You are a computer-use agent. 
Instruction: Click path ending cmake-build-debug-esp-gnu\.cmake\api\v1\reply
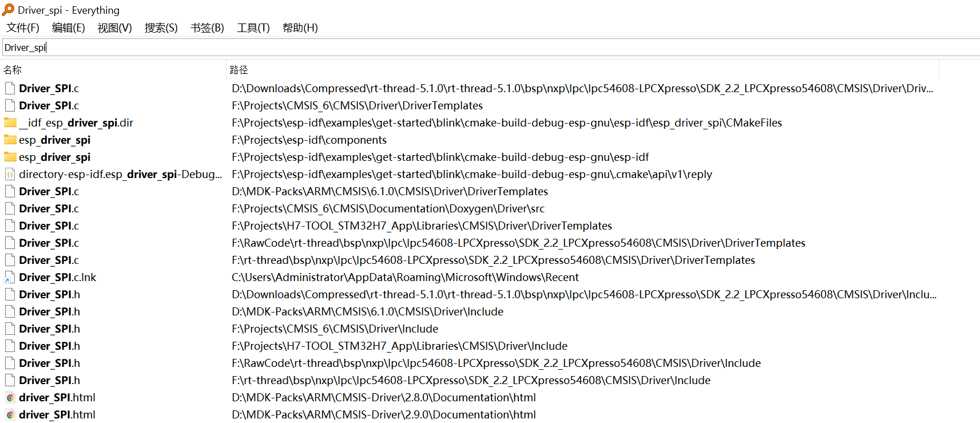click(x=472, y=174)
